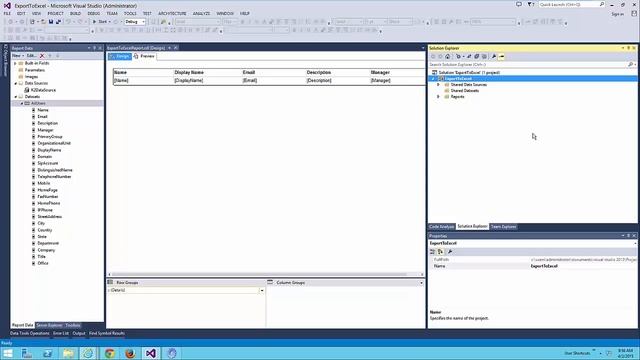This screenshot has width=640, height=360.
Task: Click the Property Pages wrench in Properties
Action: [450, 252]
